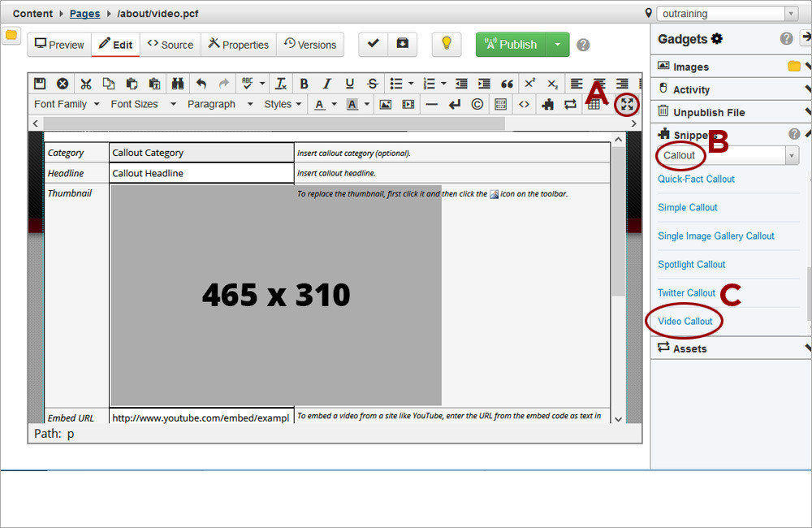Toggle italic formatting

[x=326, y=84]
